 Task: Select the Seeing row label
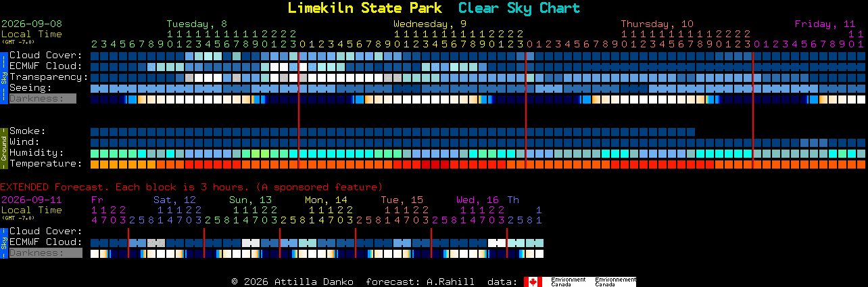(x=30, y=88)
